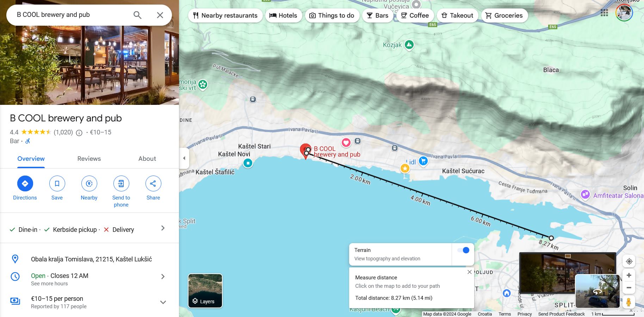Image resolution: width=644 pixels, height=317 pixels.
Task: Open the Google apps grid
Action: click(x=604, y=13)
